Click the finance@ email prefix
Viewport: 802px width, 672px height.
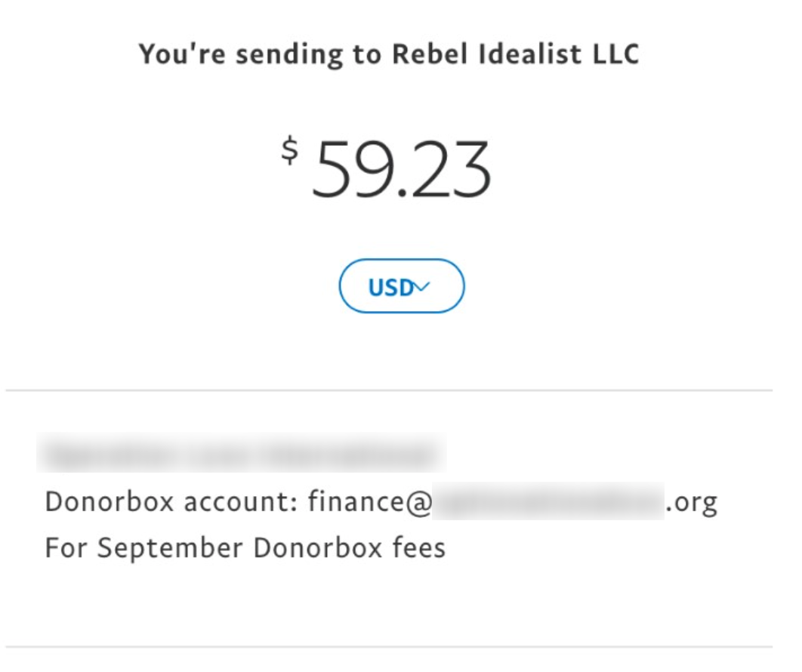pos(369,501)
